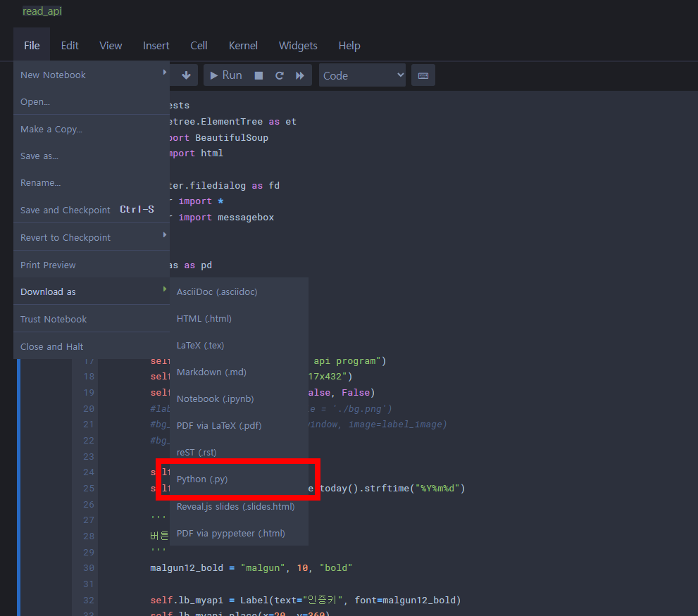Open the Kernel menu
Viewport: 698px width, 616px height.
(x=243, y=45)
